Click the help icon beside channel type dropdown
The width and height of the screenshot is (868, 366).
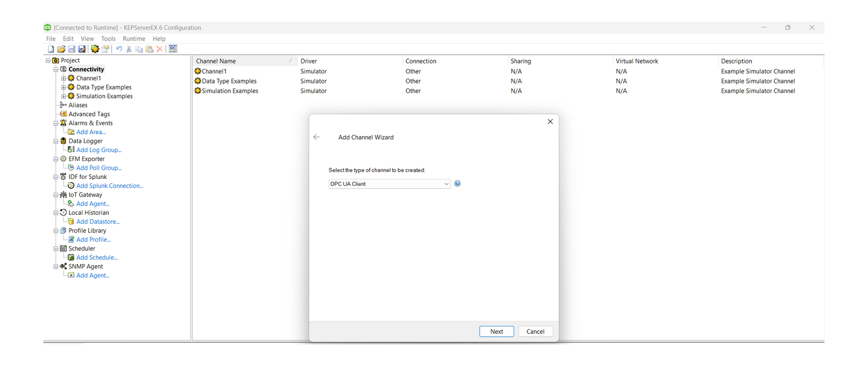click(x=457, y=184)
